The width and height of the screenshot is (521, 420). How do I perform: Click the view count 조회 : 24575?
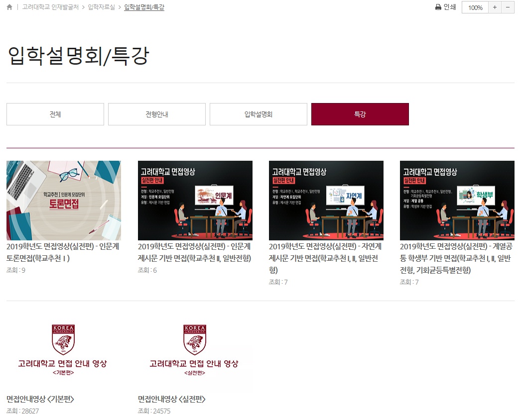point(154,411)
